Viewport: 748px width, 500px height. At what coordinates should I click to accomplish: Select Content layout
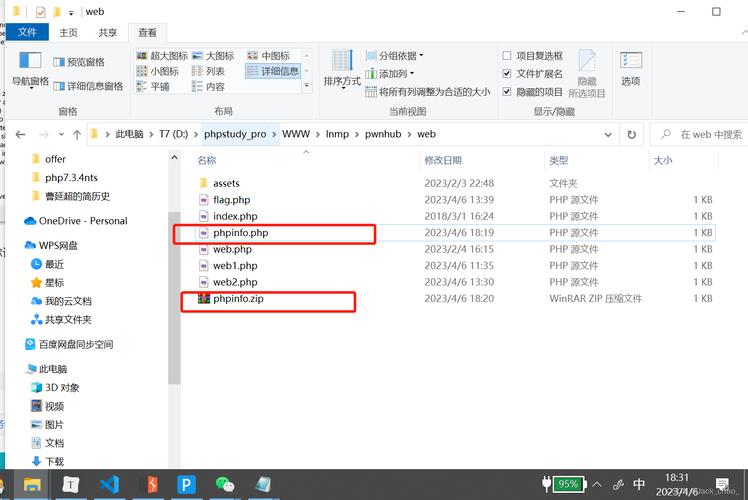tap(208, 86)
